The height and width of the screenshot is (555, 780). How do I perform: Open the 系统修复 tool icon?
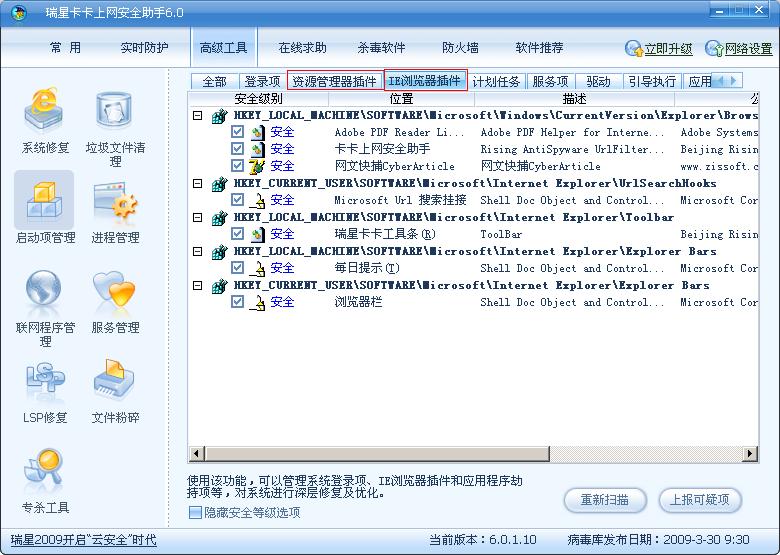[x=44, y=111]
